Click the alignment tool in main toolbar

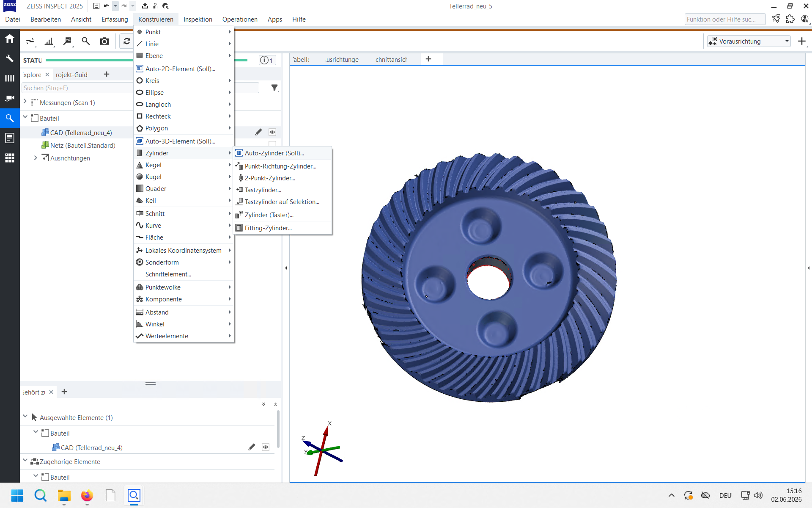tap(30, 41)
